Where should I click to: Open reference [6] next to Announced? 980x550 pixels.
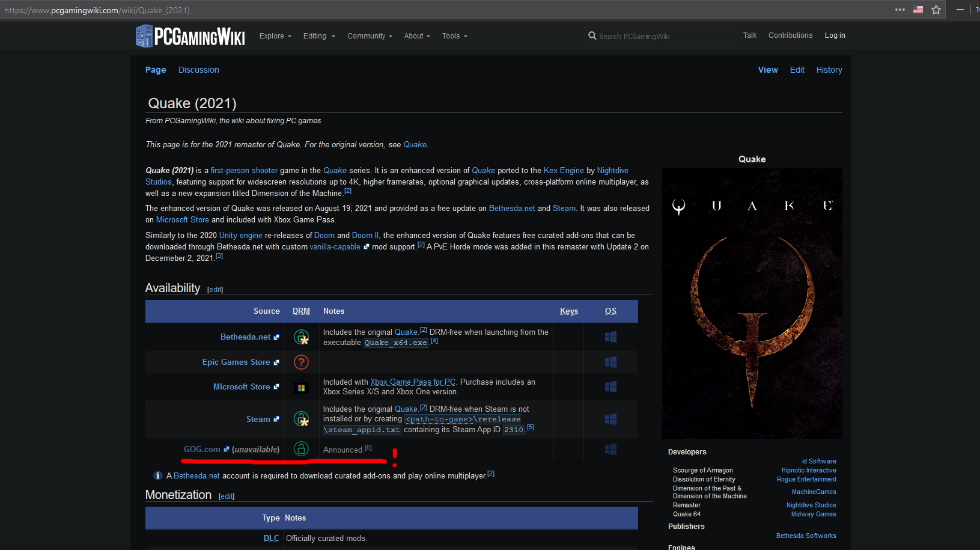pos(368,447)
